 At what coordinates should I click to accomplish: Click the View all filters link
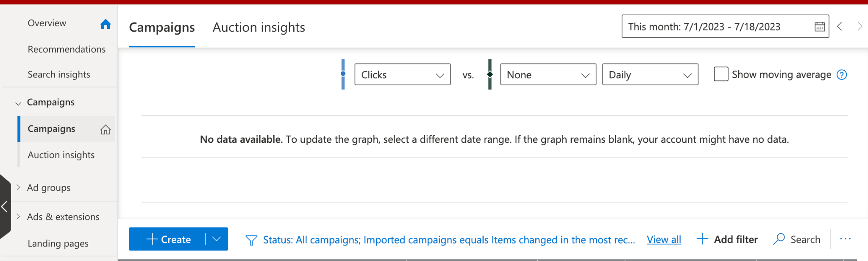[664, 240]
